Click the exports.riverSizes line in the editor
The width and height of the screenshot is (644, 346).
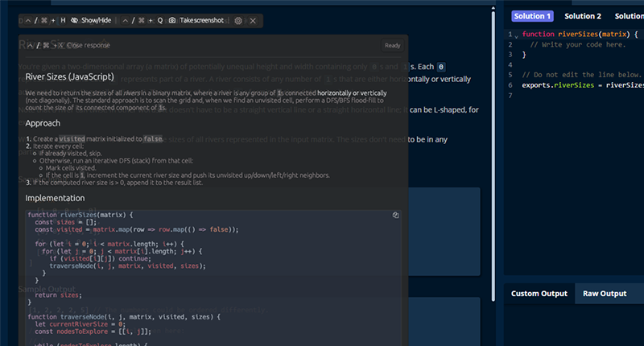(580, 84)
